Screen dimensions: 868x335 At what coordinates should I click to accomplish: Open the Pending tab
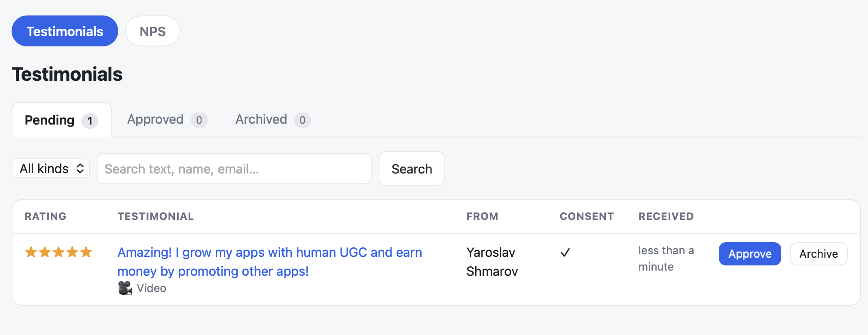point(61,120)
